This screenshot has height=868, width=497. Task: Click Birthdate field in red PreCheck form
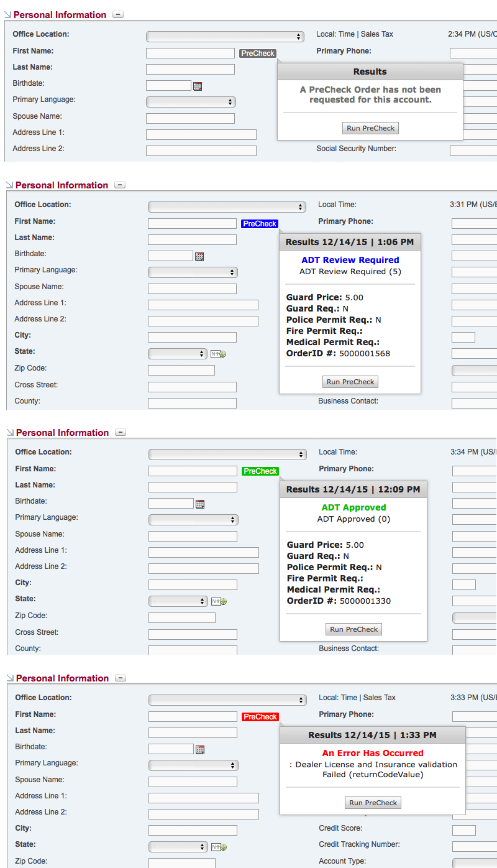tap(171, 749)
